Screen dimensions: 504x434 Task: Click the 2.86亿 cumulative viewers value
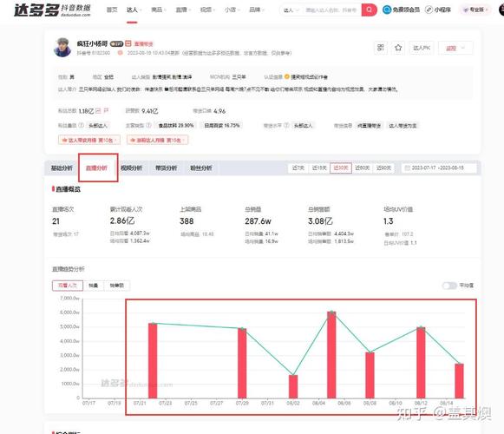tap(122, 221)
